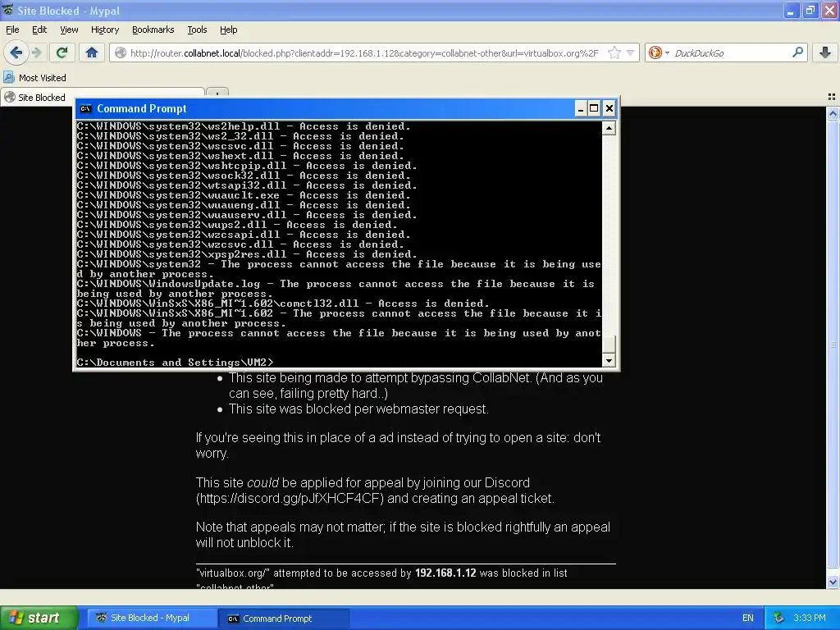The height and width of the screenshot is (630, 840).
Task: Click the 192.168.1.12 client address text
Action: (x=445, y=573)
